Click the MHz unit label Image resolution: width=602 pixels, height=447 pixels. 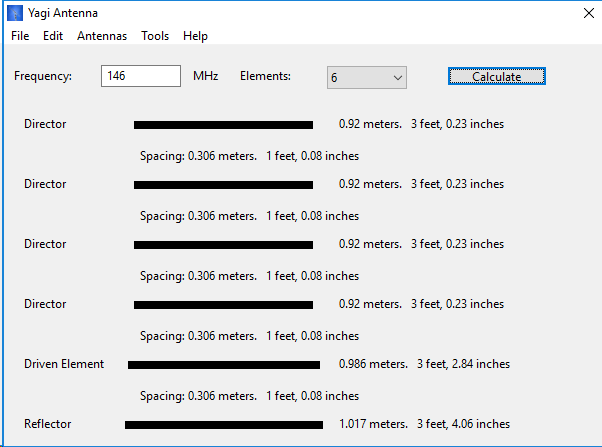click(x=205, y=76)
